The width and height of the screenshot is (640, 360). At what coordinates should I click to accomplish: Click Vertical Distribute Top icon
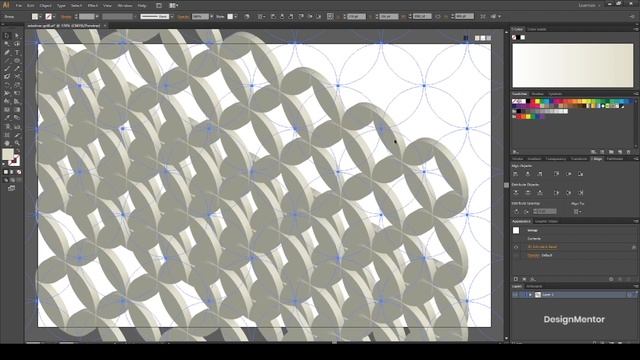(x=516, y=193)
